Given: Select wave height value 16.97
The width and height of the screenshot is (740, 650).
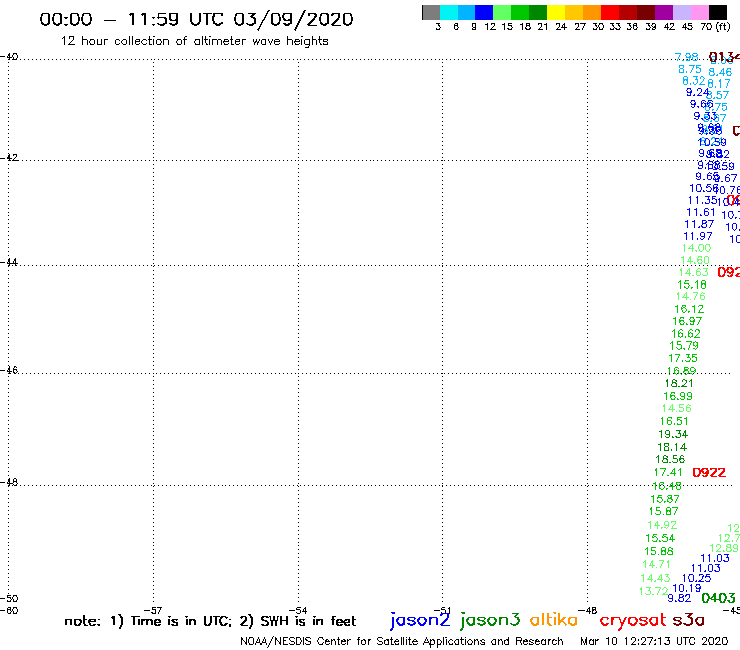Looking at the screenshot, I should pos(687,321).
